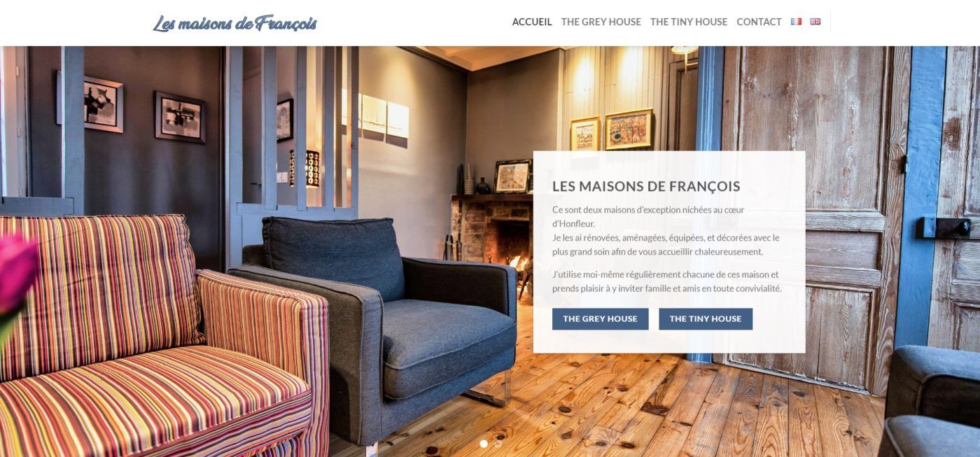
Task: Click the black door latch on the blue frame
Action: (946, 227)
